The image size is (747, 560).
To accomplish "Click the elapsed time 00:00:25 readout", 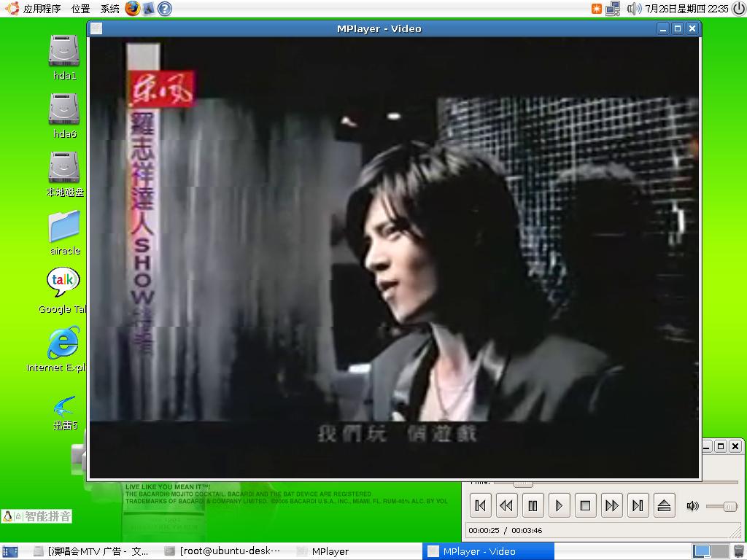I will pyautogui.click(x=484, y=531).
